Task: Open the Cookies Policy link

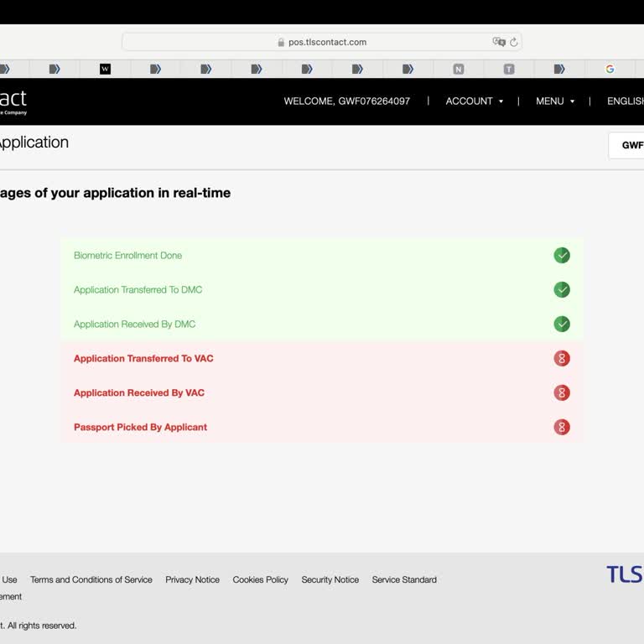Action: click(261, 579)
